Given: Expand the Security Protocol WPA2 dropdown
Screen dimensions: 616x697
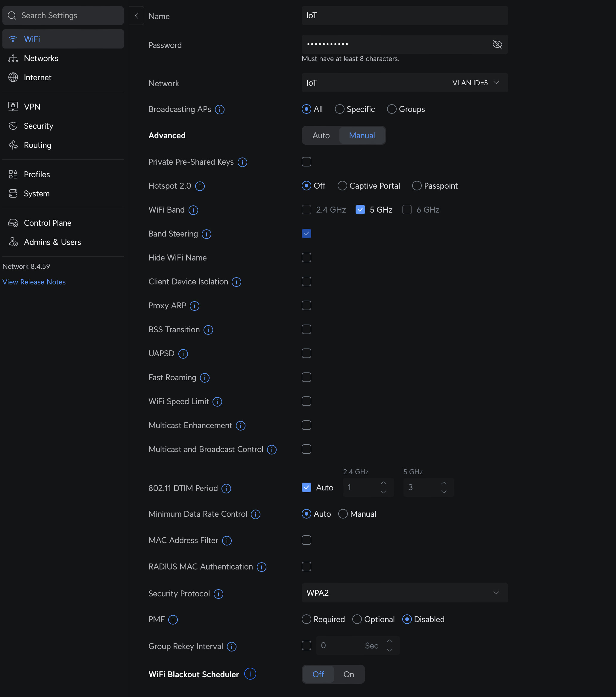Looking at the screenshot, I should [x=405, y=593].
